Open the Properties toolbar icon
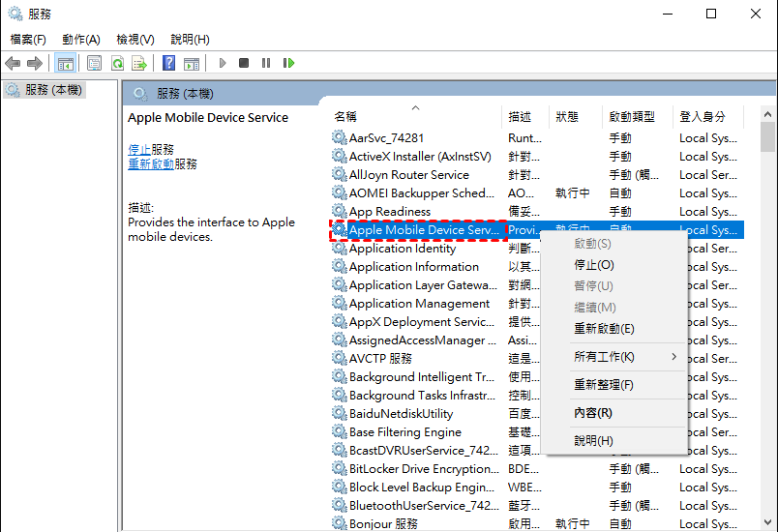This screenshot has width=778, height=532. [x=94, y=63]
